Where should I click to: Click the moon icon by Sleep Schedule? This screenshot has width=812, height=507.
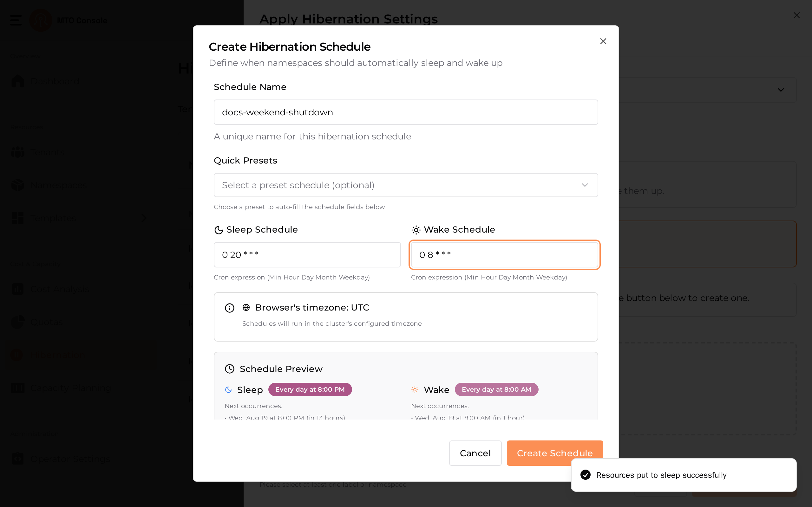coord(219,230)
